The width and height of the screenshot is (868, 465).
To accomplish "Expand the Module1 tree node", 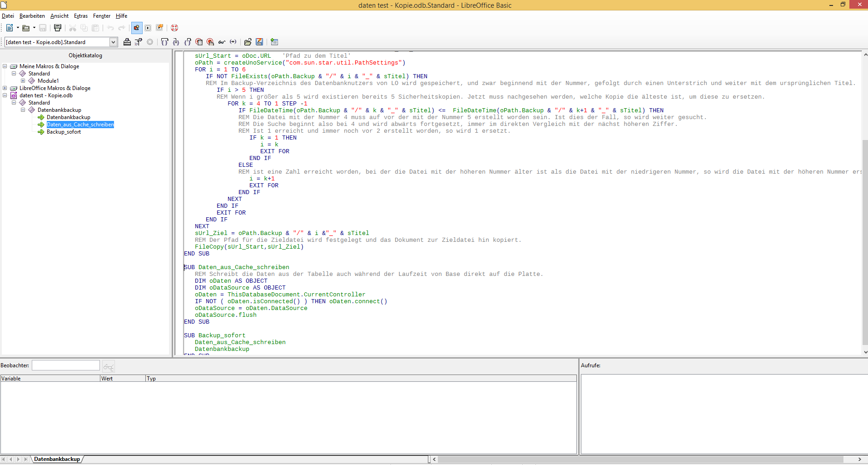I will [23, 80].
